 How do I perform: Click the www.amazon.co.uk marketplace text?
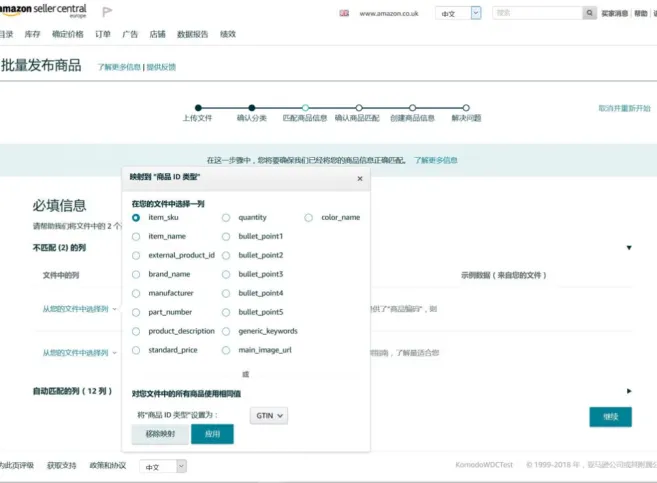(x=389, y=13)
